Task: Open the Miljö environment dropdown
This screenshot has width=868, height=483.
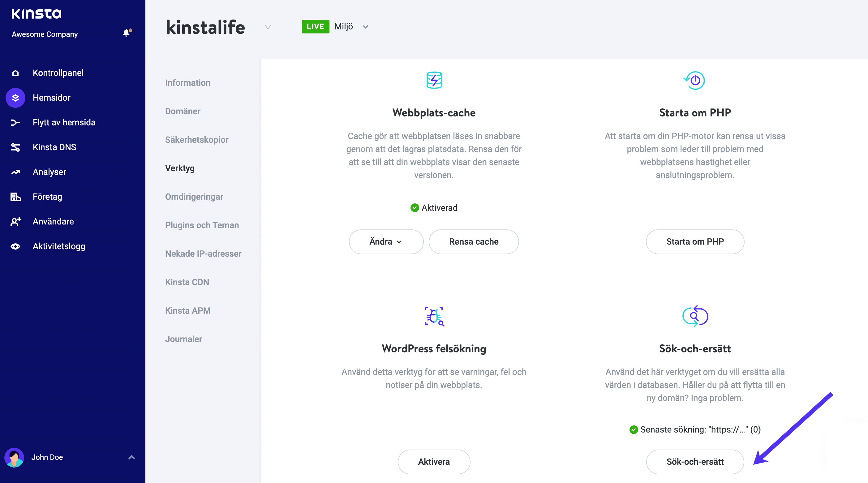Action: (x=351, y=27)
